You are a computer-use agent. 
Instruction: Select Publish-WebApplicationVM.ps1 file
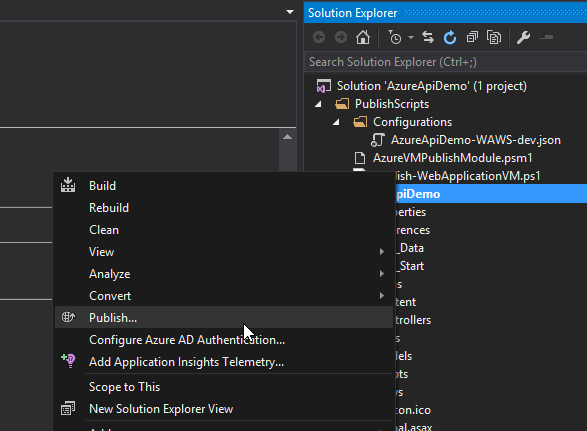[468, 176]
